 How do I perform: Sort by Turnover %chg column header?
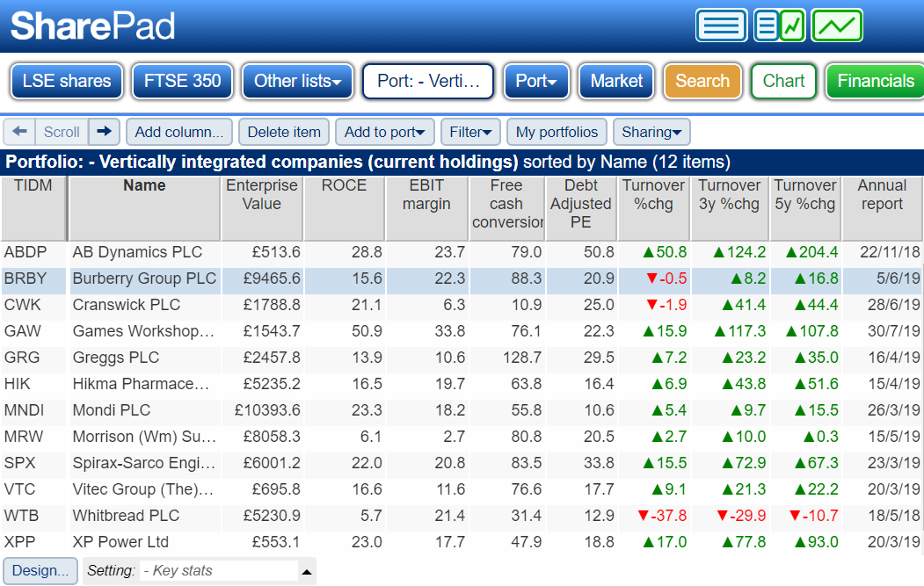coord(653,208)
